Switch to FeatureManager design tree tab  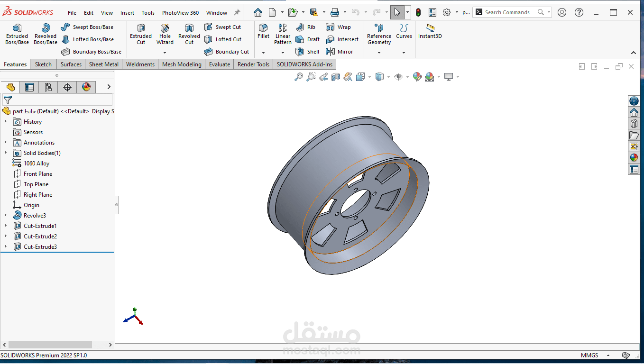click(x=10, y=87)
